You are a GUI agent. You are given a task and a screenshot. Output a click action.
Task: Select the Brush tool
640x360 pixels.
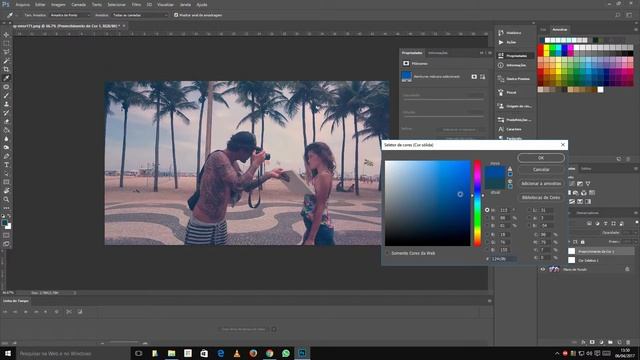tap(6, 95)
